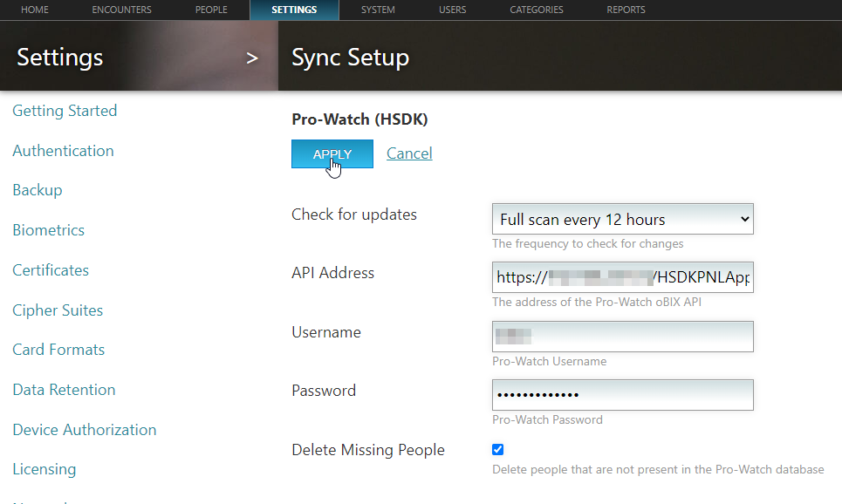Screen dimensions: 842x504
Task: Open the CATEGORIES tab
Action: (x=537, y=10)
